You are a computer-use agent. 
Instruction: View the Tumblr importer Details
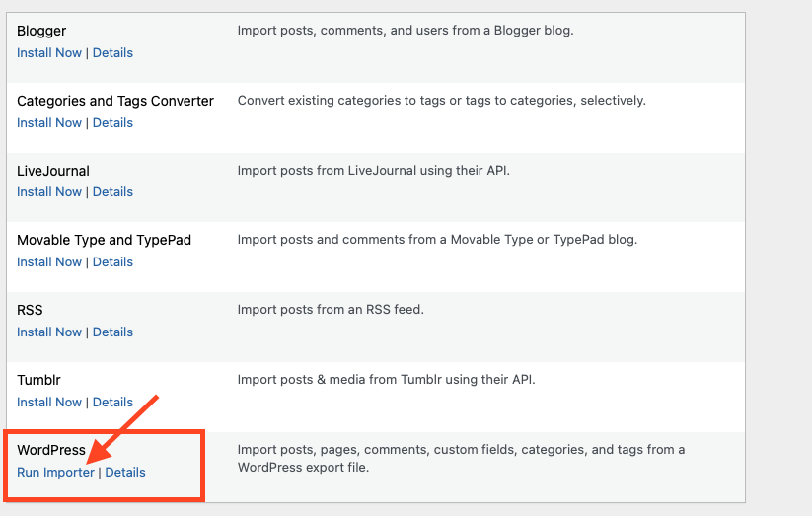tap(112, 403)
